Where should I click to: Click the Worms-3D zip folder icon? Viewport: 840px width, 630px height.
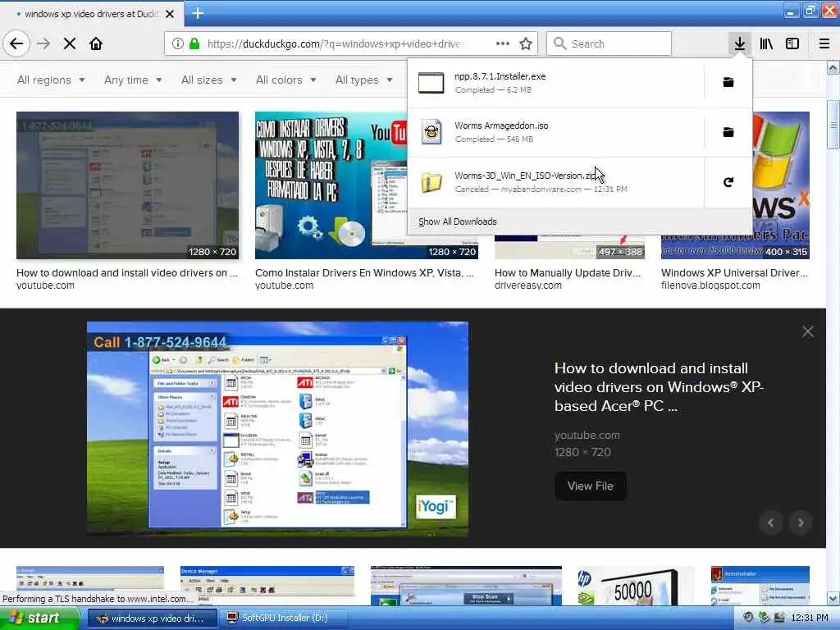pos(431,182)
